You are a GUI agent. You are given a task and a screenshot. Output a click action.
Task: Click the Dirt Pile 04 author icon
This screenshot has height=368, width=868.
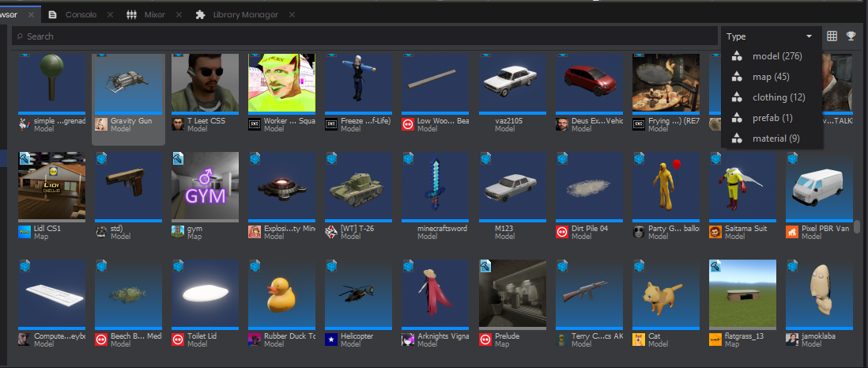pyautogui.click(x=562, y=232)
